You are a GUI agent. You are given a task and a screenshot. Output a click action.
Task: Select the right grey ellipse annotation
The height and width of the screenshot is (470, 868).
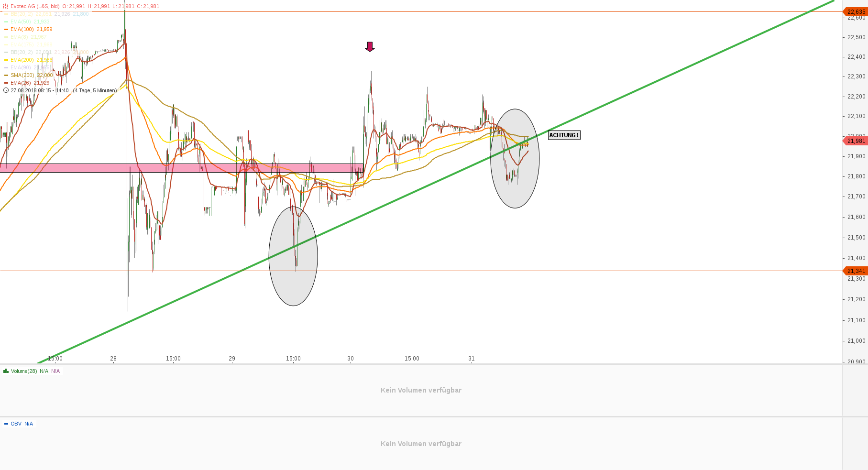pyautogui.click(x=515, y=158)
